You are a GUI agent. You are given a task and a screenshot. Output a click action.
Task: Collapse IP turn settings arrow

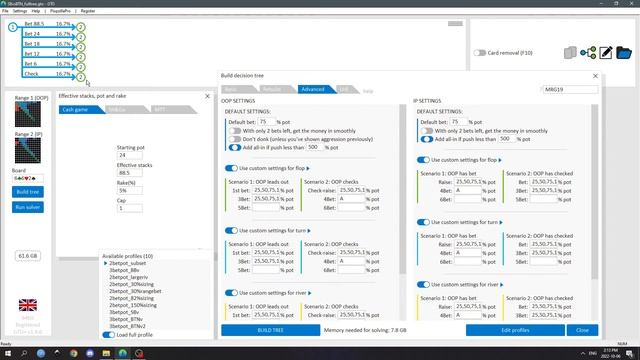click(501, 222)
